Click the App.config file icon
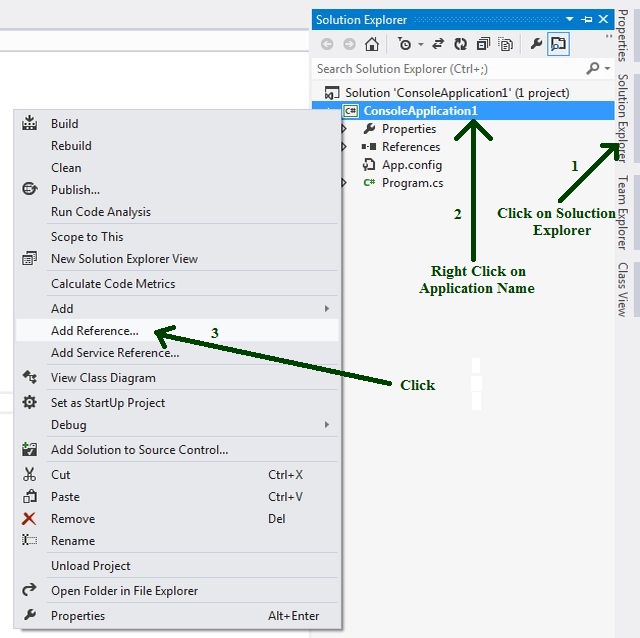Viewport: 640px width, 638px height. (x=369, y=165)
